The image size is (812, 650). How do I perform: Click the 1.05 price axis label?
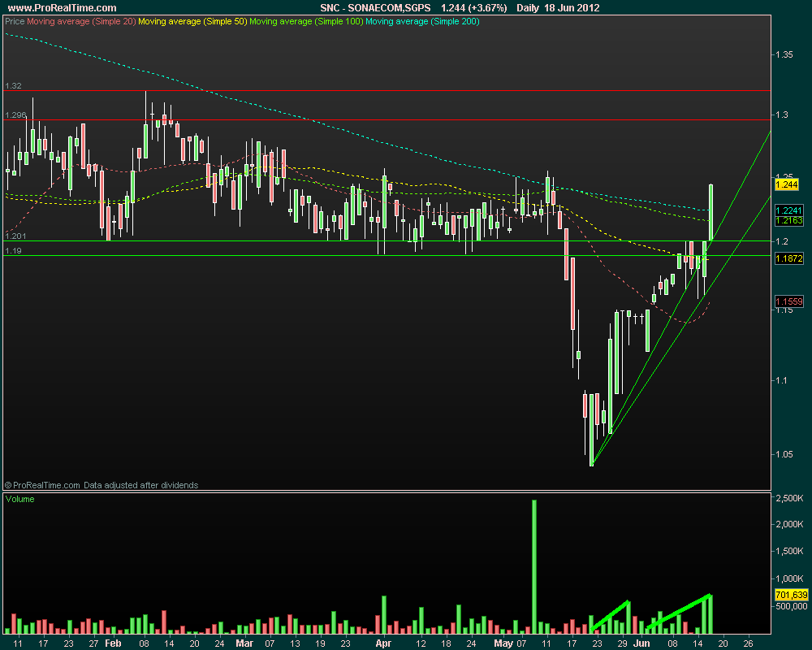pyautogui.click(x=784, y=454)
